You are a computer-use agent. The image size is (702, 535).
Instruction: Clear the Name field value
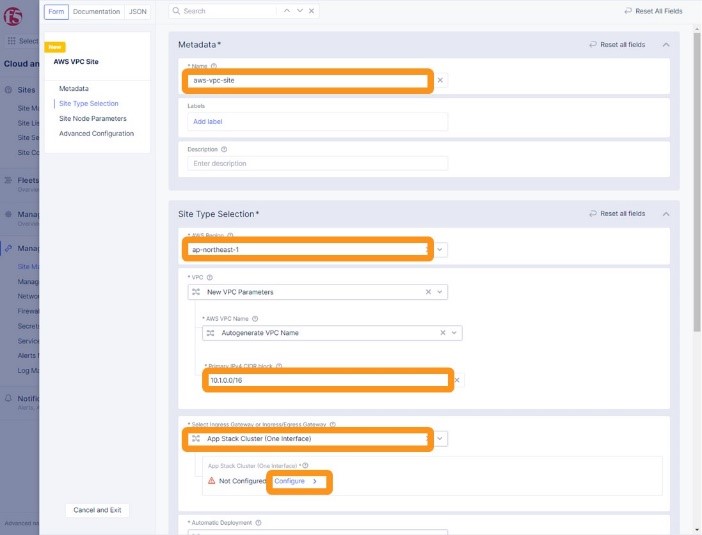click(x=440, y=80)
